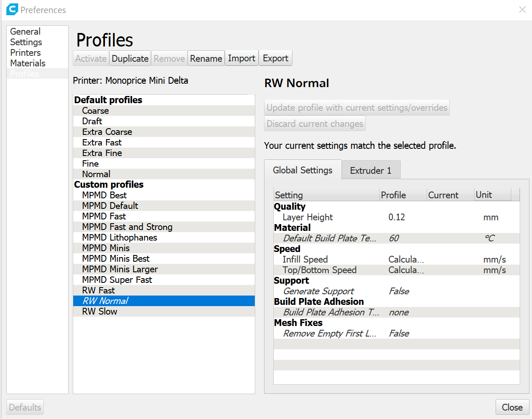
Task: Duplicate the selected profile
Action: coord(130,58)
